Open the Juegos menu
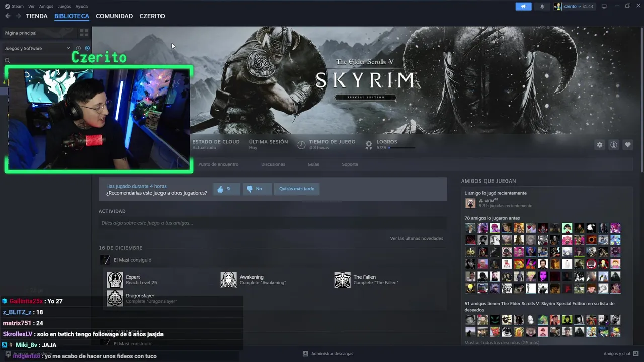Image resolution: width=644 pixels, height=362 pixels. pyautogui.click(x=64, y=6)
